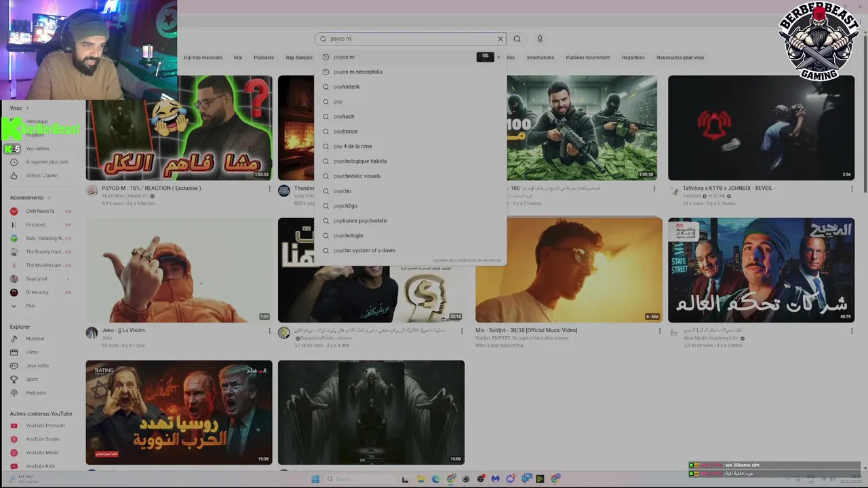
Task: Open the CNN-News18 subscription channel
Action: click(x=41, y=211)
